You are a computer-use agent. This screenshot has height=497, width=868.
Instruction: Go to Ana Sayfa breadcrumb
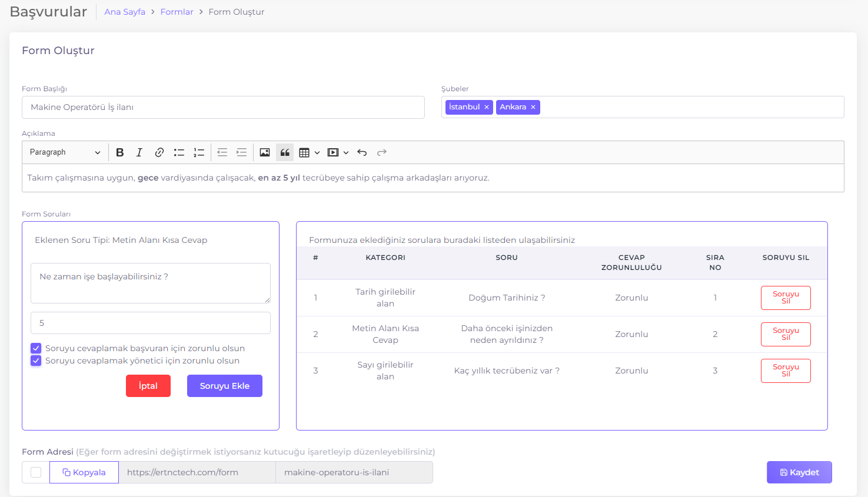click(125, 12)
